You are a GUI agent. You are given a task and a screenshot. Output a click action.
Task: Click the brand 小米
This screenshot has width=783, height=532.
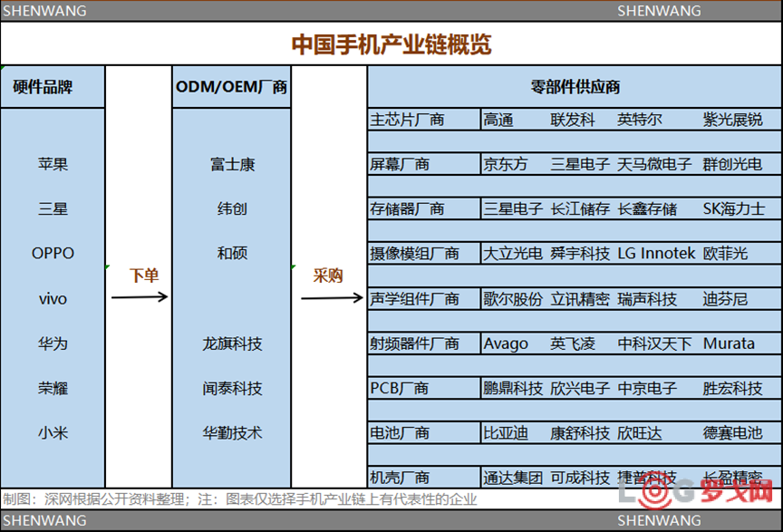pos(53,432)
